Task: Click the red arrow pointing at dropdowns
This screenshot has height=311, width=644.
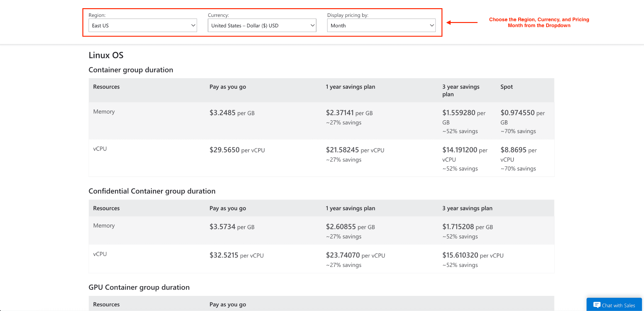Action: tap(462, 22)
